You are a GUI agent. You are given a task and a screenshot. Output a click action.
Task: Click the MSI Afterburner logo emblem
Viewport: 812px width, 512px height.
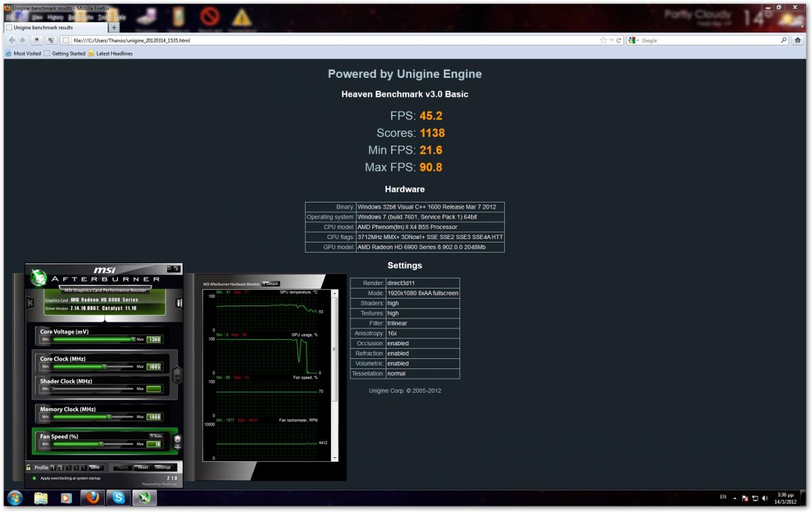coord(39,278)
